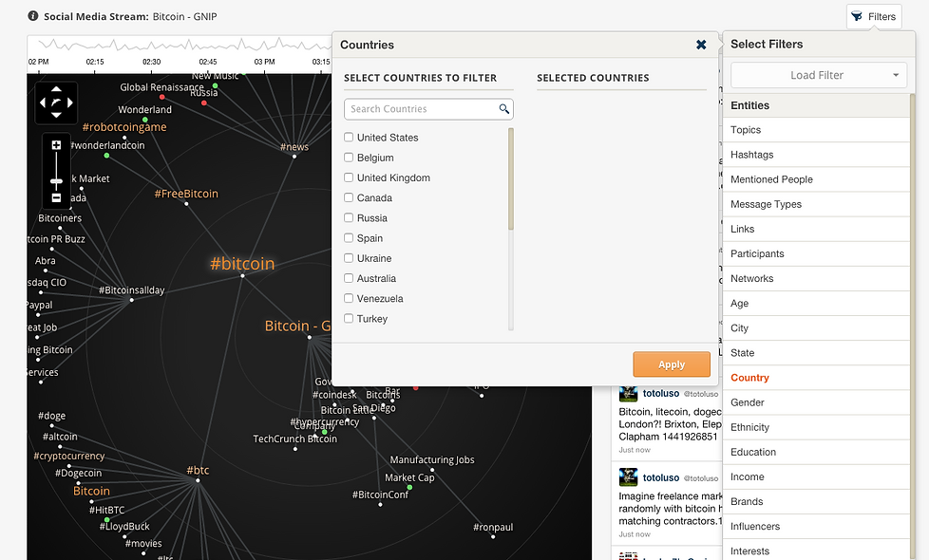The image size is (929, 560).
Task: Check the Australia checkbox
Action: pyautogui.click(x=349, y=278)
